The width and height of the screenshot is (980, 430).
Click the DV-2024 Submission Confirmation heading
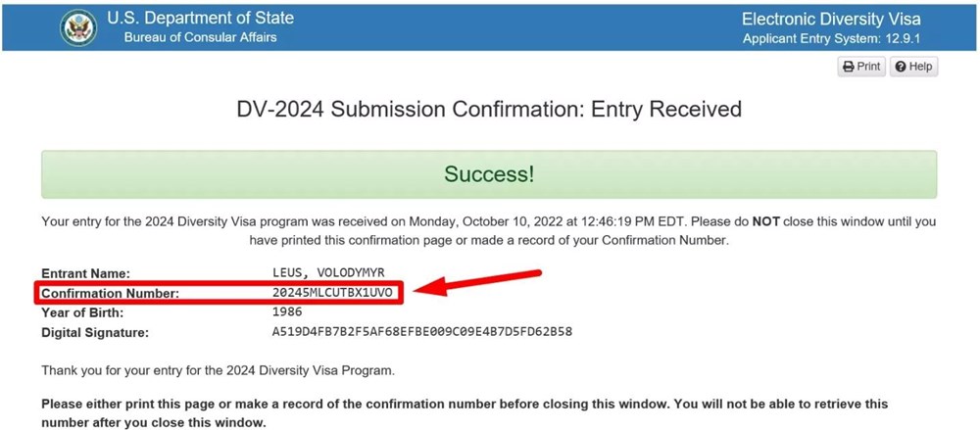(489, 110)
